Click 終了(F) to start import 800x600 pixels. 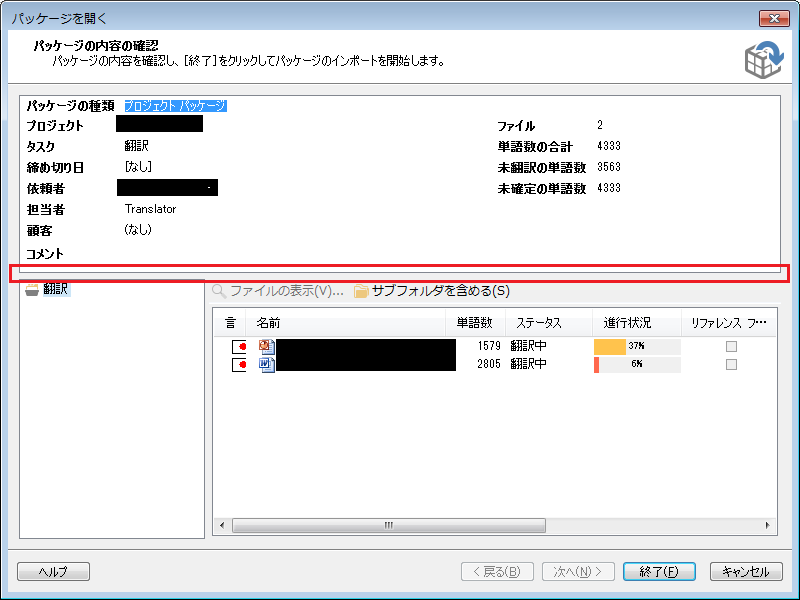(659, 571)
